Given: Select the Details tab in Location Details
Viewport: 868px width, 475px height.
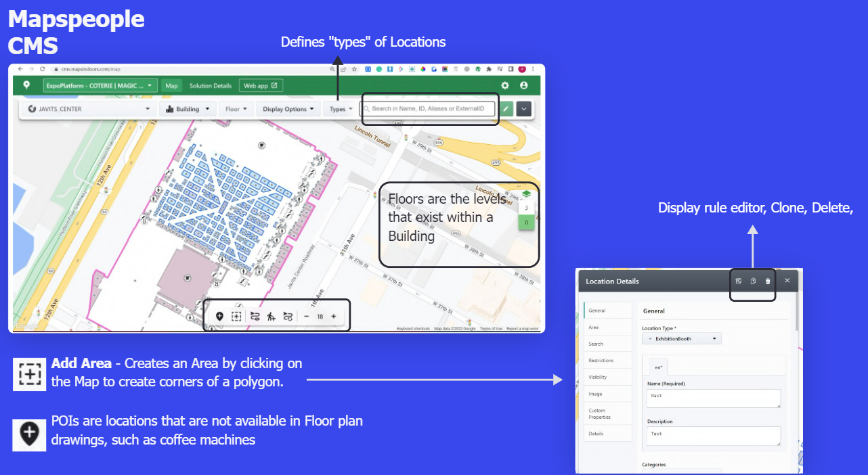Looking at the screenshot, I should [607, 434].
